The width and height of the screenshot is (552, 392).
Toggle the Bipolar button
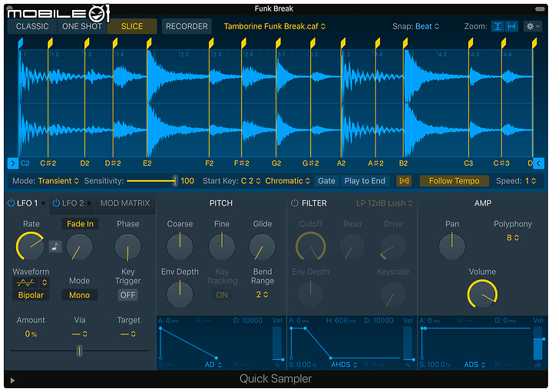coord(31,295)
